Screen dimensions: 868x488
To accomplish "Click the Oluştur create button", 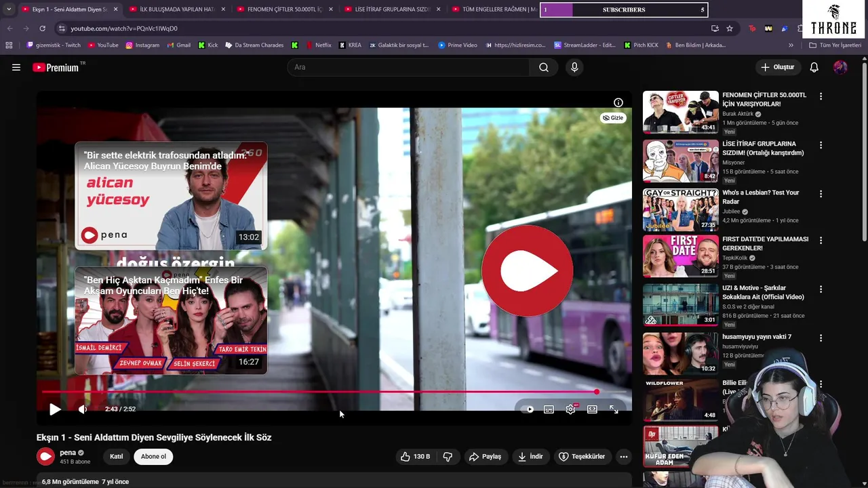I will pos(777,67).
